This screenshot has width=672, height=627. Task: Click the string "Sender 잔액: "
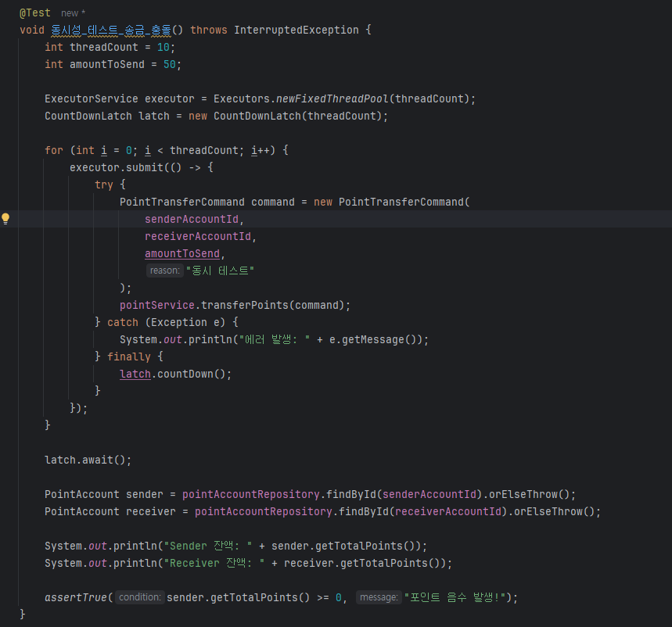(208, 546)
